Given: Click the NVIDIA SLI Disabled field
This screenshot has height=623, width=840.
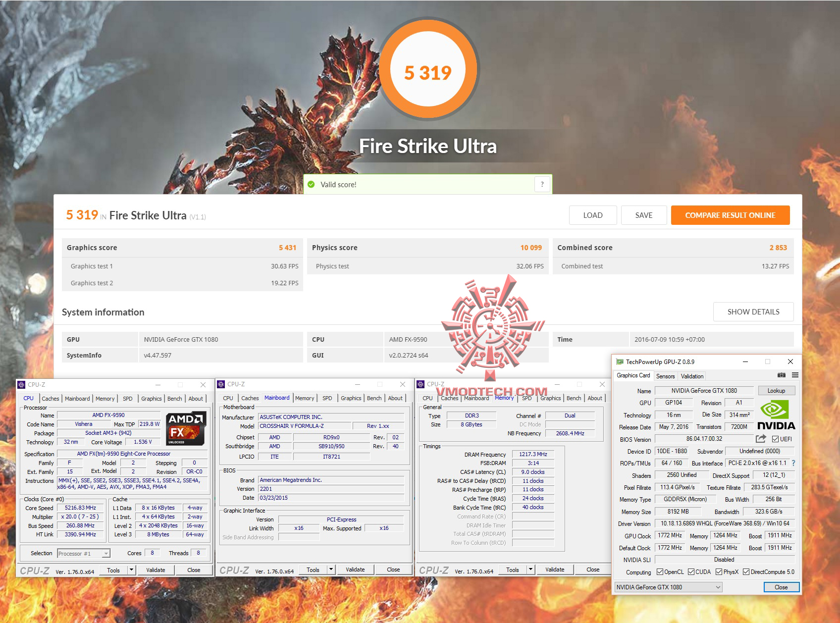Looking at the screenshot, I should pyautogui.click(x=725, y=560).
